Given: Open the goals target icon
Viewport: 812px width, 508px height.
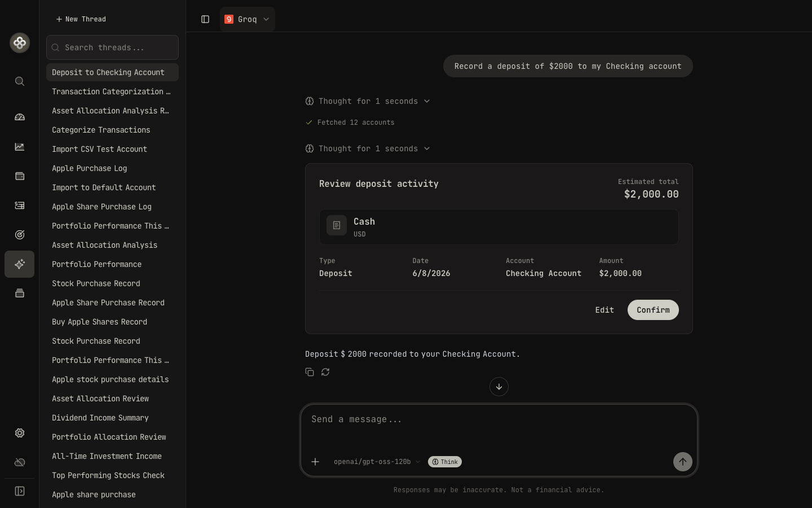Looking at the screenshot, I should pos(20,235).
